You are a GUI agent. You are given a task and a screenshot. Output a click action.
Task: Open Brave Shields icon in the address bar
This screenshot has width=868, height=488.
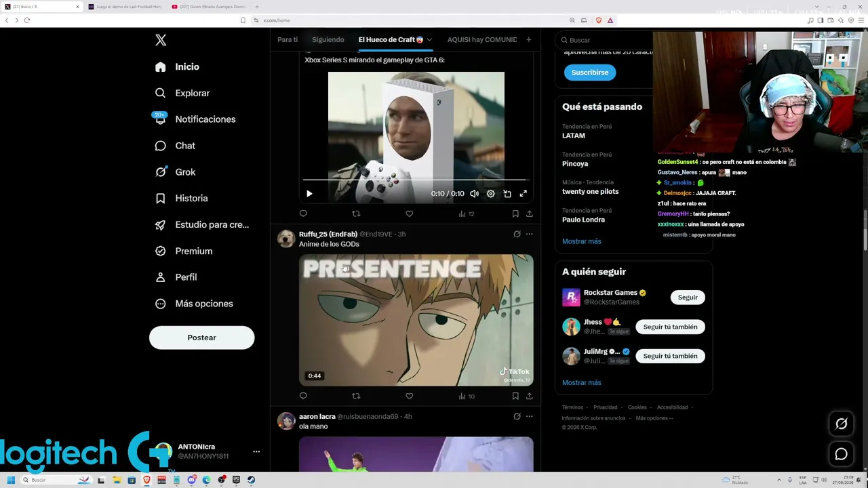tap(599, 20)
